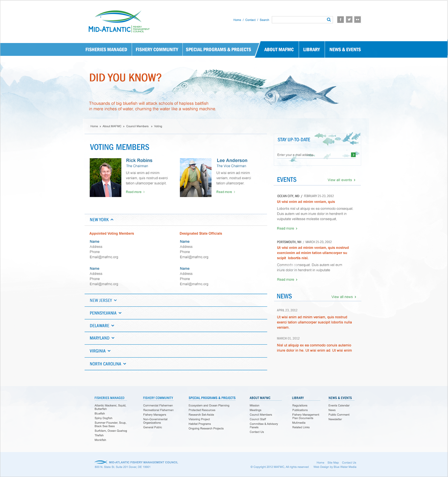Expand the North Carolina section
Viewport: 448px width, 477px height.
click(176, 364)
